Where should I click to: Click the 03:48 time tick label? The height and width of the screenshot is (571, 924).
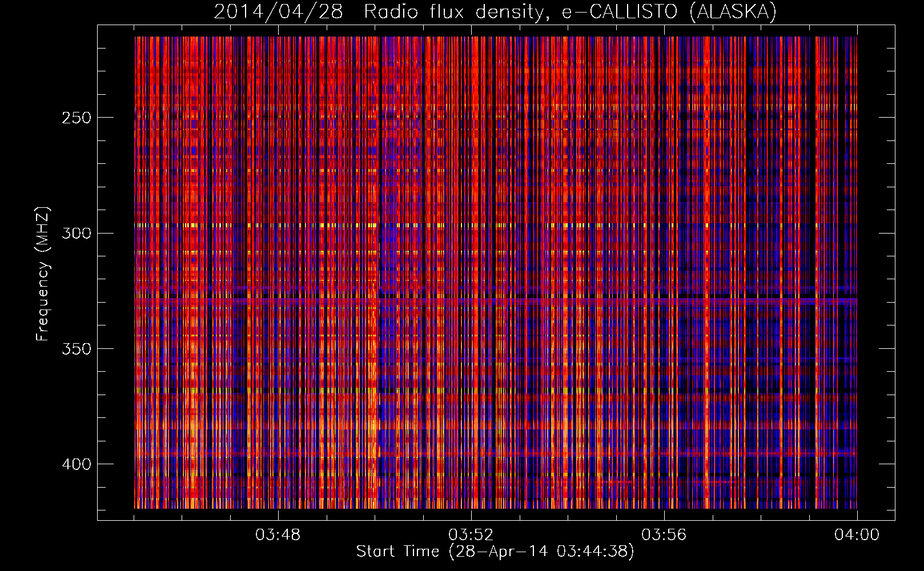point(278,535)
